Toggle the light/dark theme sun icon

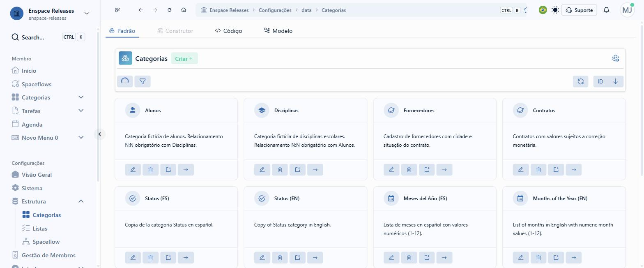tap(555, 10)
